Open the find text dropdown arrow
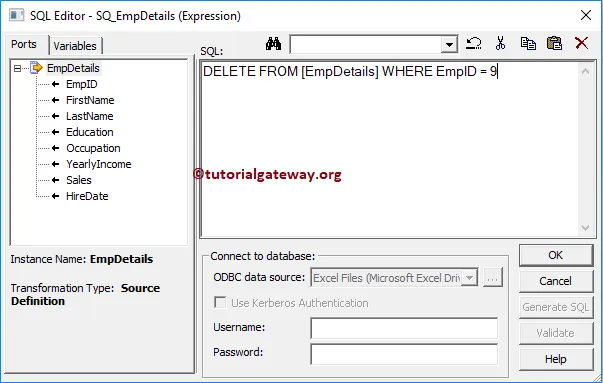The image size is (603, 383). 449,45
